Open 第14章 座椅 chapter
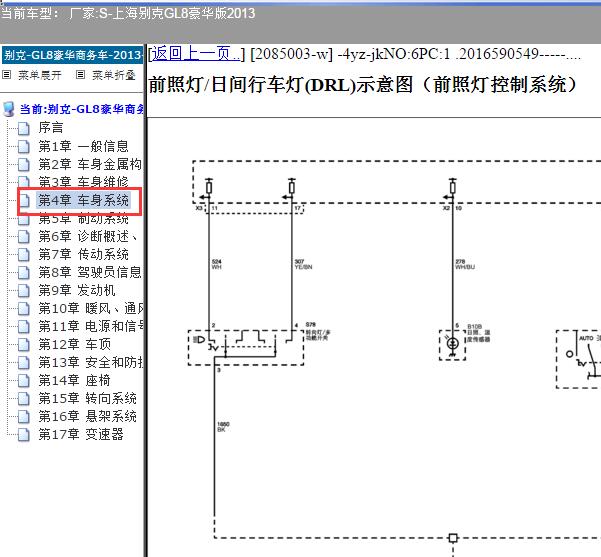 74,380
